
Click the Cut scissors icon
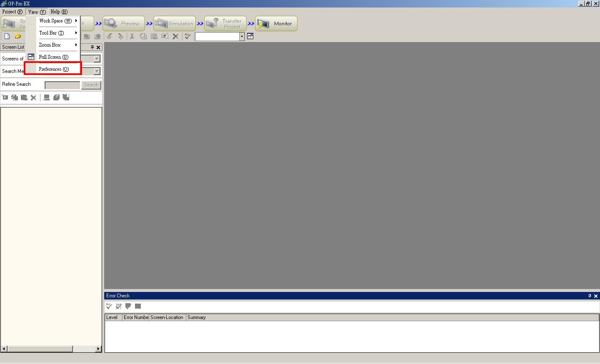(132, 37)
